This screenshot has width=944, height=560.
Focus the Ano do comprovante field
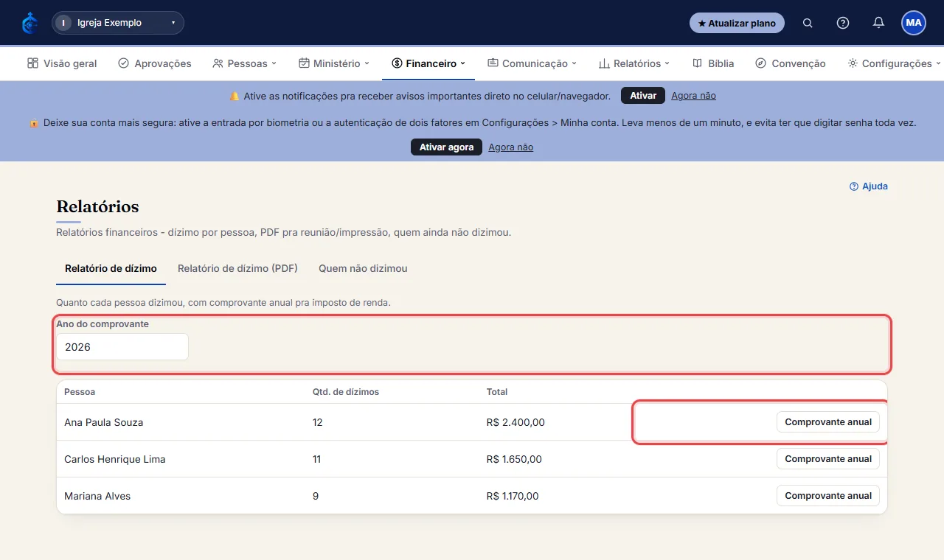click(x=122, y=347)
